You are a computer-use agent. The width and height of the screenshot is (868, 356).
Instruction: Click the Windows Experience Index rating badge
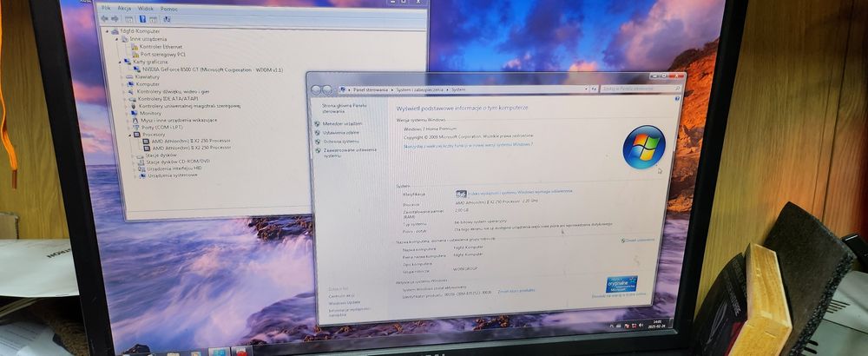point(461,194)
